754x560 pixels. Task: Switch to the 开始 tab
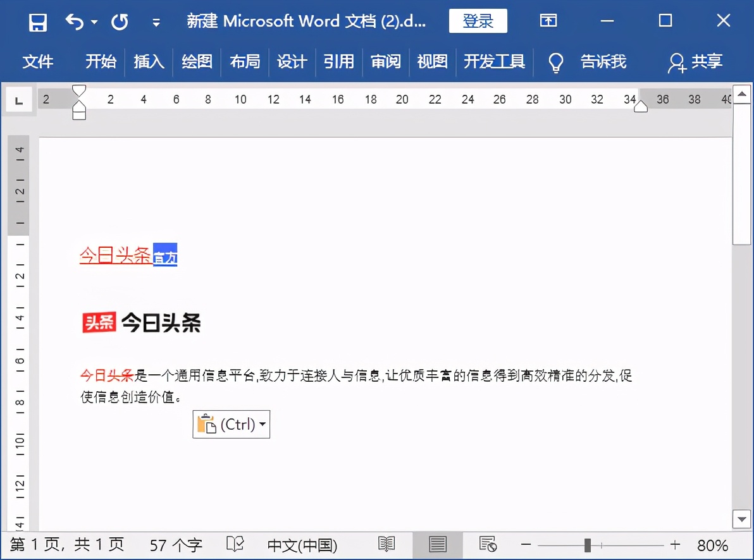pos(101,61)
